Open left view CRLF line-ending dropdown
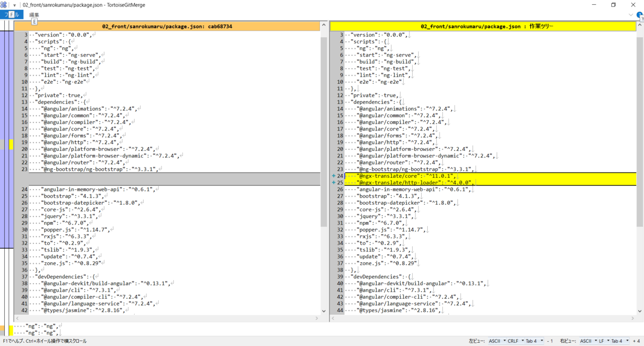The image size is (644, 346). [x=515, y=341]
